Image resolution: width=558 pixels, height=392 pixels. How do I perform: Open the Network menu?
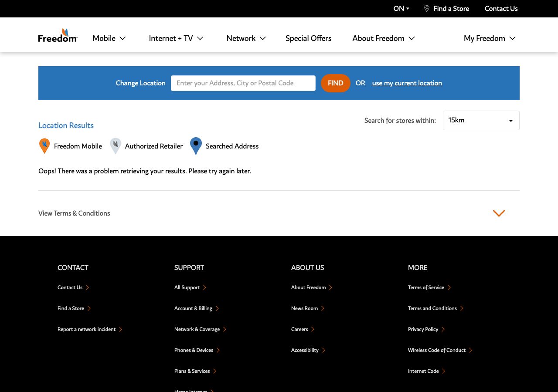pos(246,38)
